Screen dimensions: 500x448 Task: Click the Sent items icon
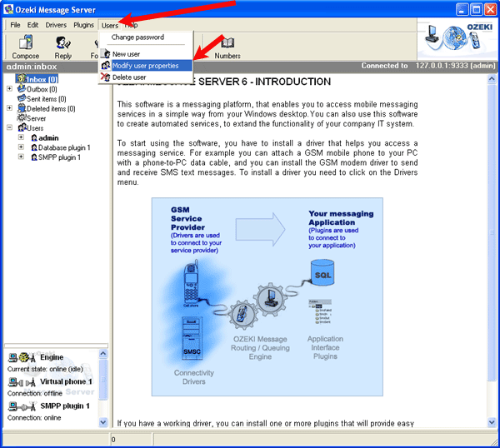click(x=22, y=98)
